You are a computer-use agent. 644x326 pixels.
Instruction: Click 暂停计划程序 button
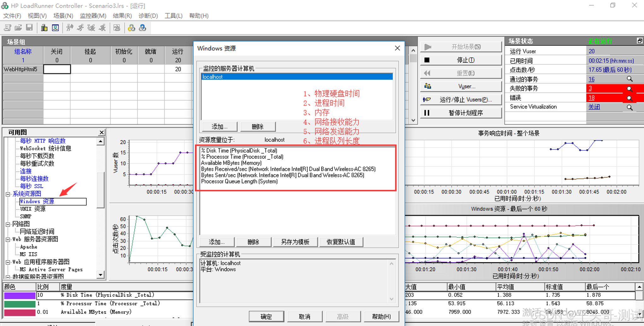pyautogui.click(x=461, y=113)
